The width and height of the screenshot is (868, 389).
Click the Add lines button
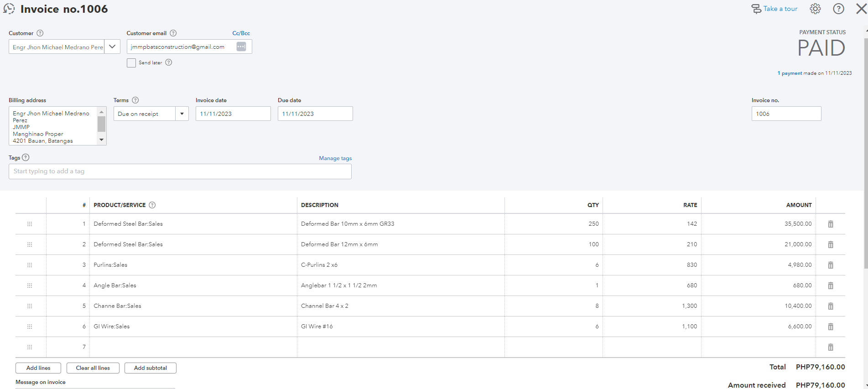[38, 368]
